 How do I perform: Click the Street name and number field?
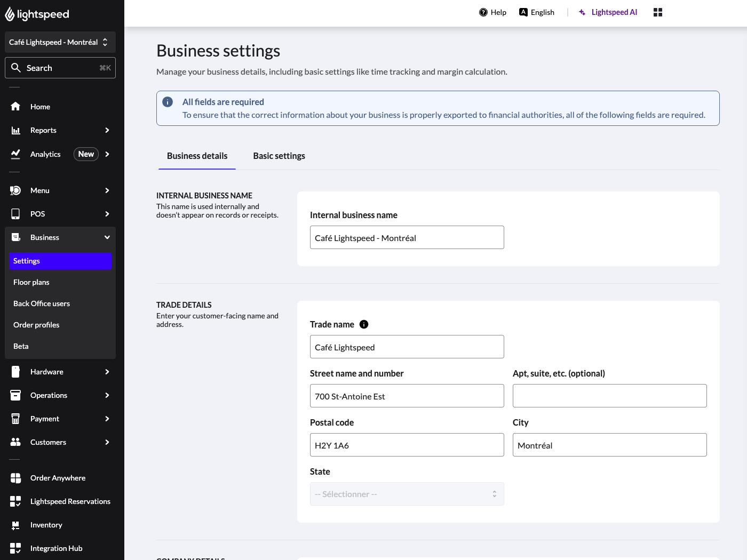(407, 396)
